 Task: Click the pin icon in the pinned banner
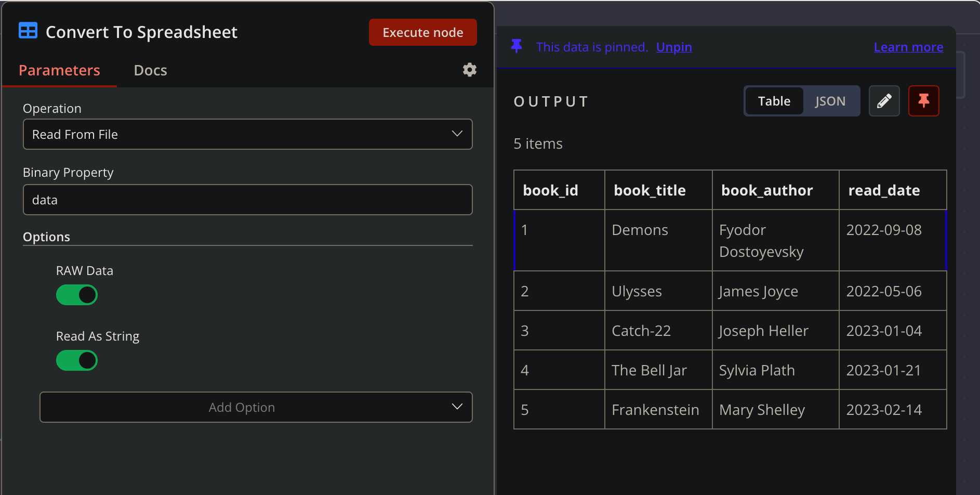[x=516, y=46]
